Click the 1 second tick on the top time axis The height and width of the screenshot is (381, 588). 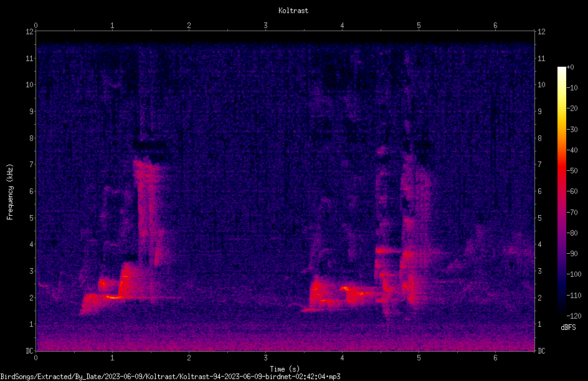click(x=112, y=26)
